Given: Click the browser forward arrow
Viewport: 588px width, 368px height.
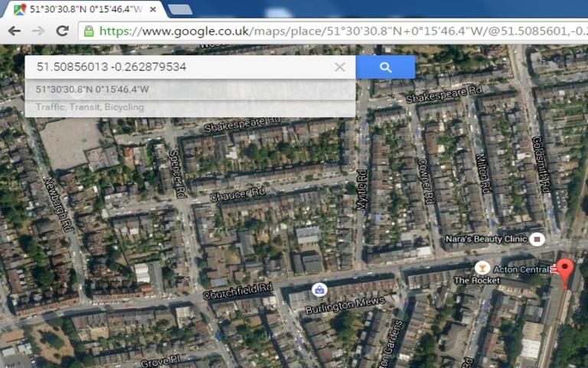Looking at the screenshot, I should tap(38, 31).
